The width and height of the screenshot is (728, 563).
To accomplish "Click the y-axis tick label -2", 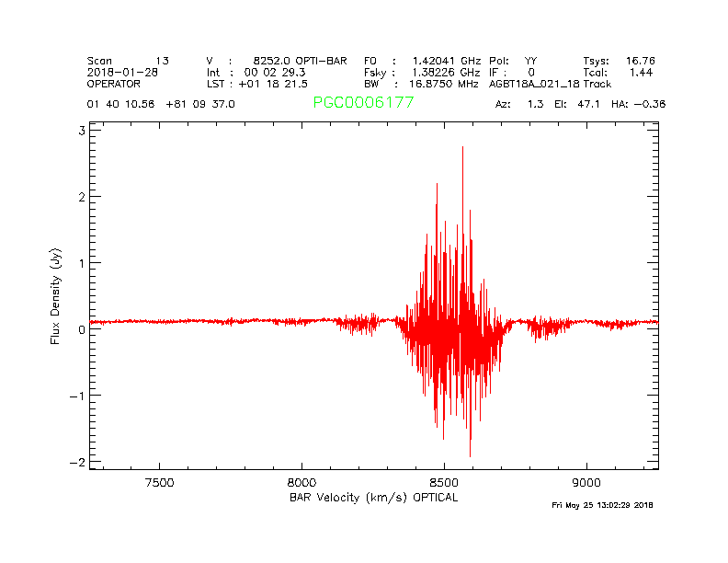I will pos(78,463).
